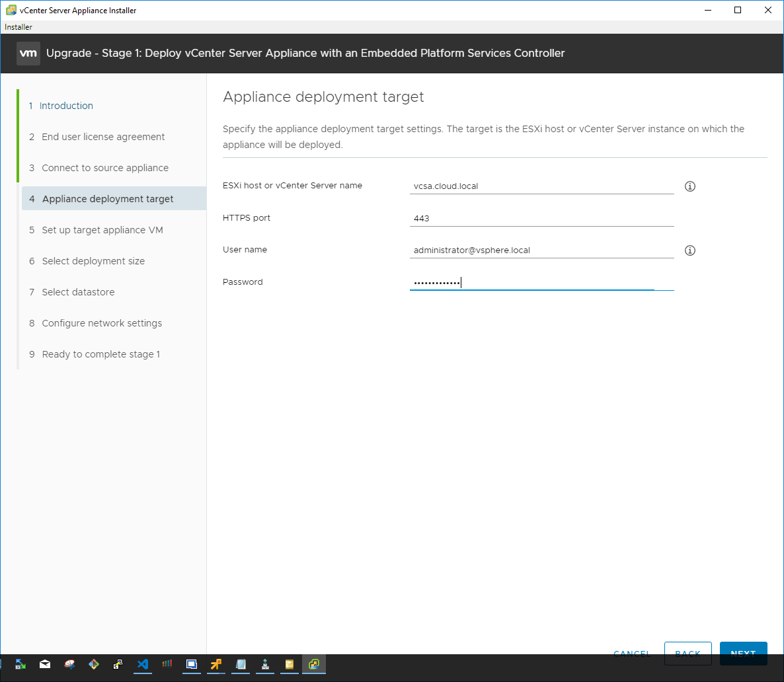Open PuTTY from the taskbar
This screenshot has width=784, height=682.
[118, 664]
